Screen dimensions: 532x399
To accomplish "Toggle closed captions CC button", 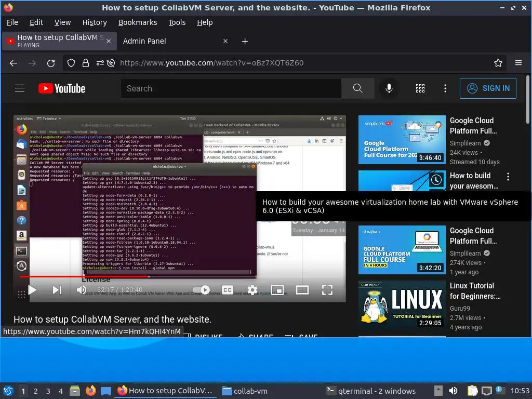I will pyautogui.click(x=228, y=290).
